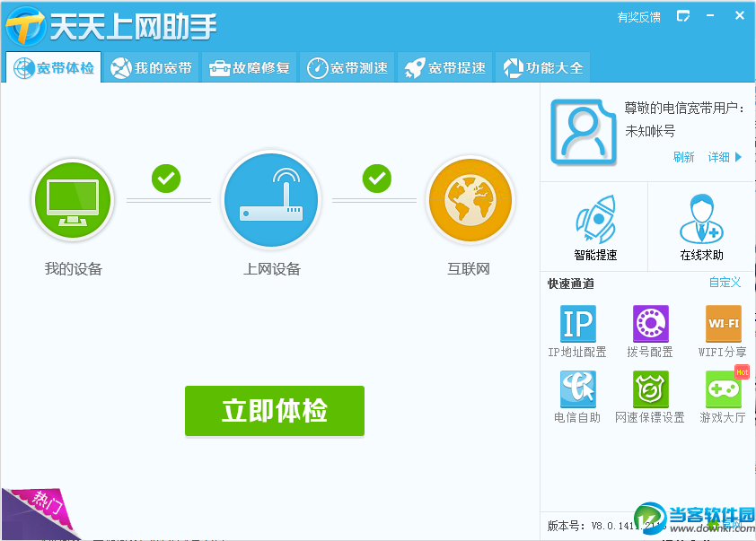Open 在线求助 support icon
Screen dimensions: 756x541
point(701,219)
